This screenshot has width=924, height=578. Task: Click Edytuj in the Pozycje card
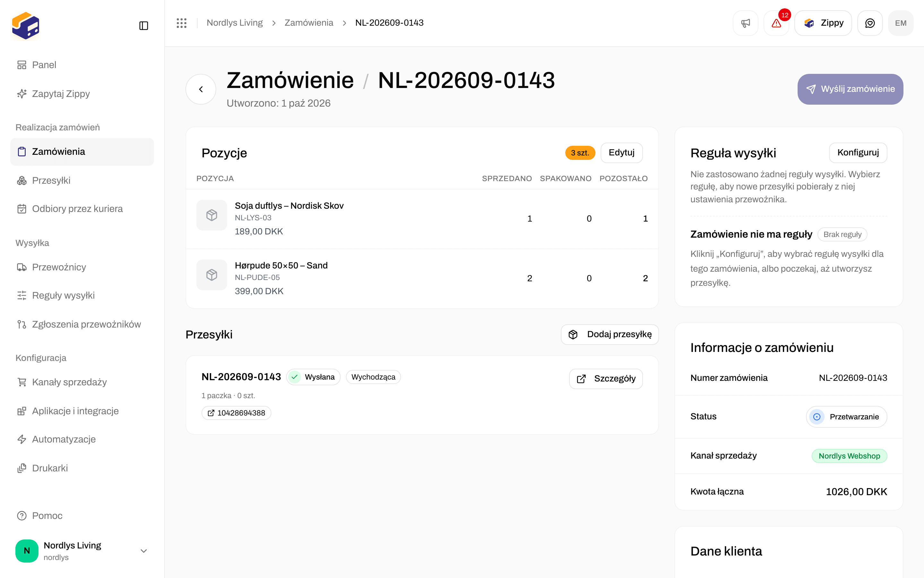point(621,153)
